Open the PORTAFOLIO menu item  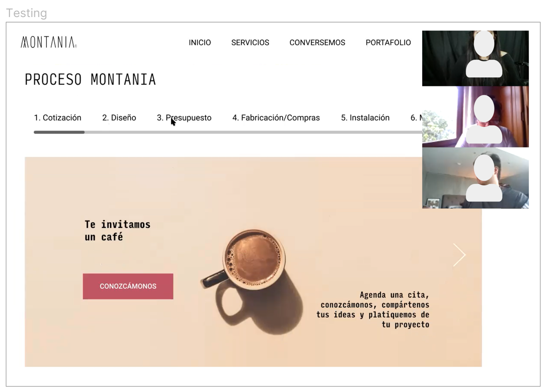coord(388,43)
